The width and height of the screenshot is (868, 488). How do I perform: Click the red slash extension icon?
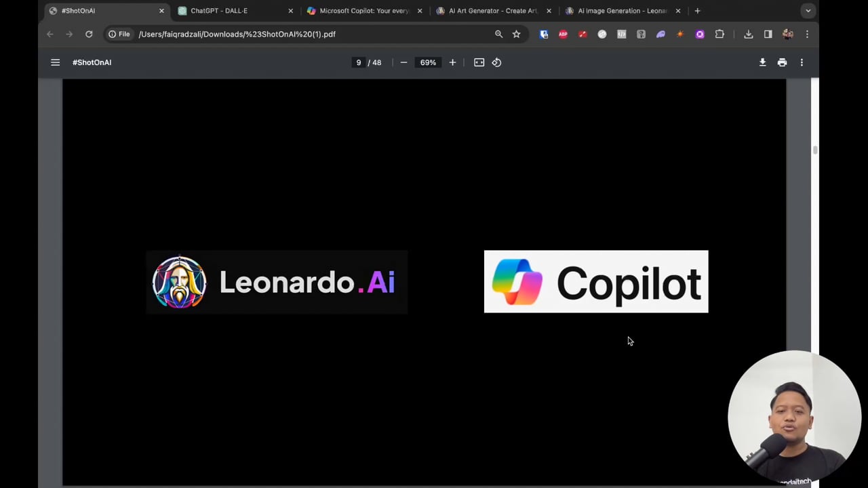pos(583,34)
